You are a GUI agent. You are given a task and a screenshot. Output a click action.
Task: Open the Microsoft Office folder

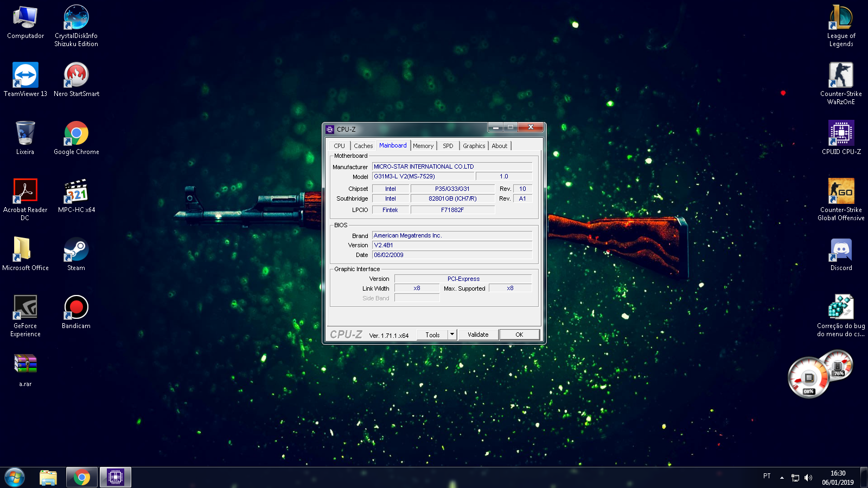25,254
